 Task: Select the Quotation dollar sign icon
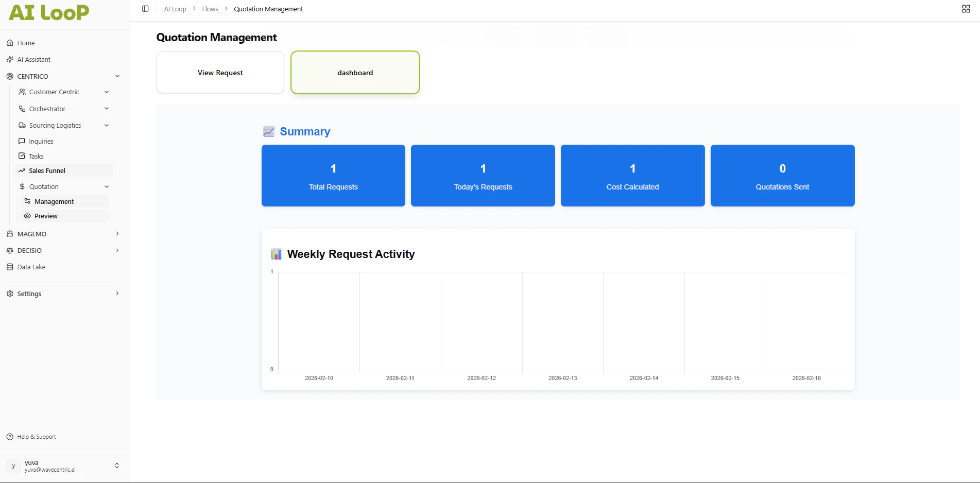pyautogui.click(x=22, y=186)
